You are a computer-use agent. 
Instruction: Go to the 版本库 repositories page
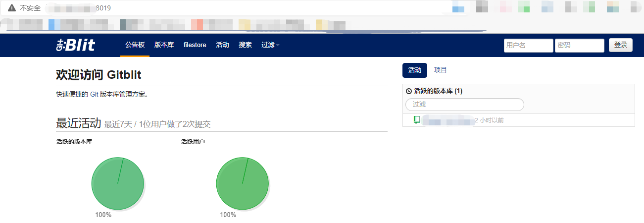[x=164, y=45]
